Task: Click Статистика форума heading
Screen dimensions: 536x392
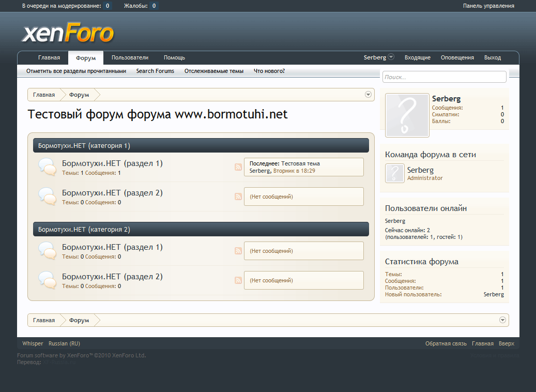Action: tap(421, 262)
